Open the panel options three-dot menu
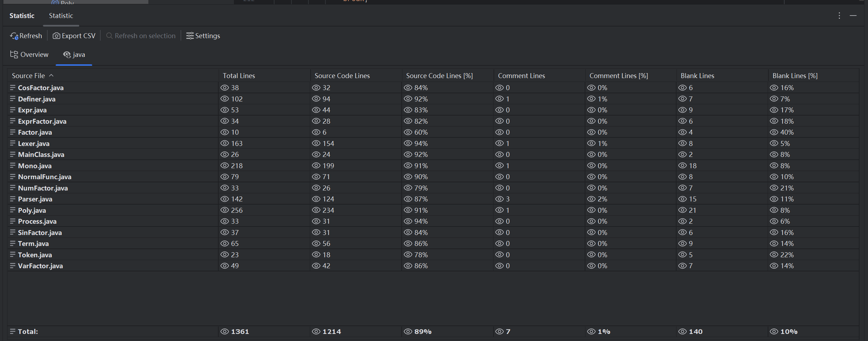 tap(839, 16)
